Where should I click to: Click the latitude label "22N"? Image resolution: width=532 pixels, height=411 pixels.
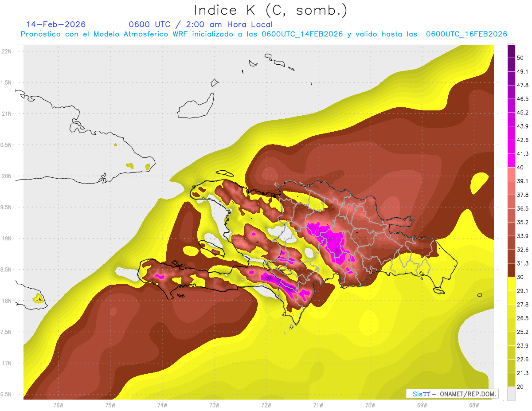[x=8, y=51]
